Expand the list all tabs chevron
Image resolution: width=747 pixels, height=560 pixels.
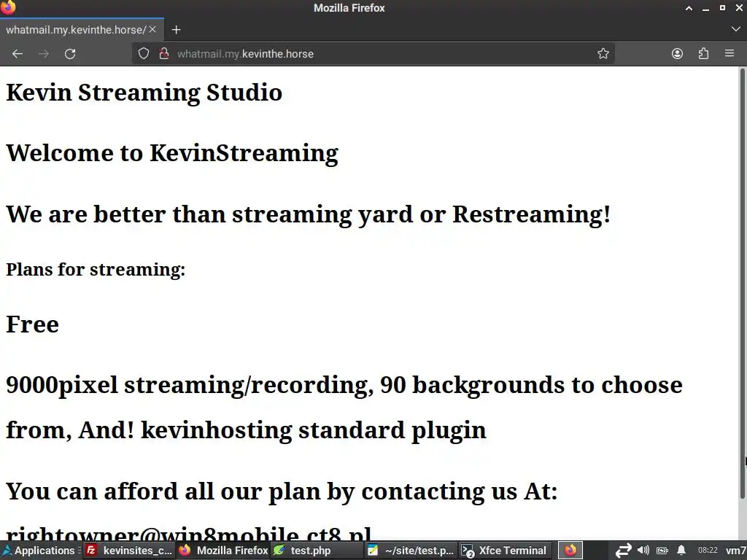coord(735,29)
